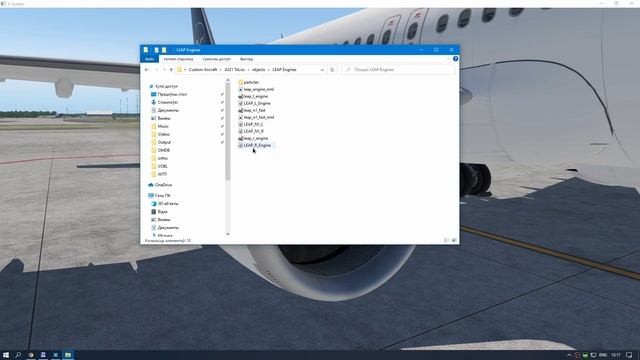Open the Home ribbon tab
This screenshot has width=640, height=360.
point(178,59)
